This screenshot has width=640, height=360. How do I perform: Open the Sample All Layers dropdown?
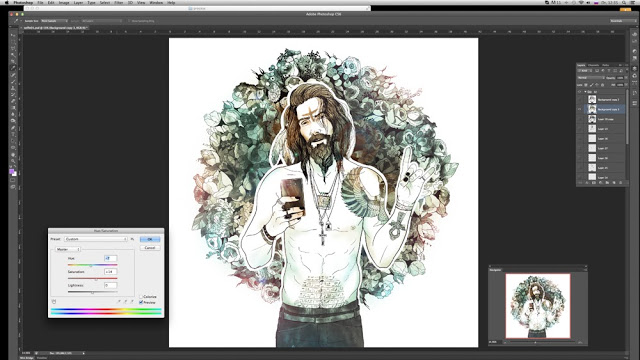pyautogui.click(x=101, y=21)
